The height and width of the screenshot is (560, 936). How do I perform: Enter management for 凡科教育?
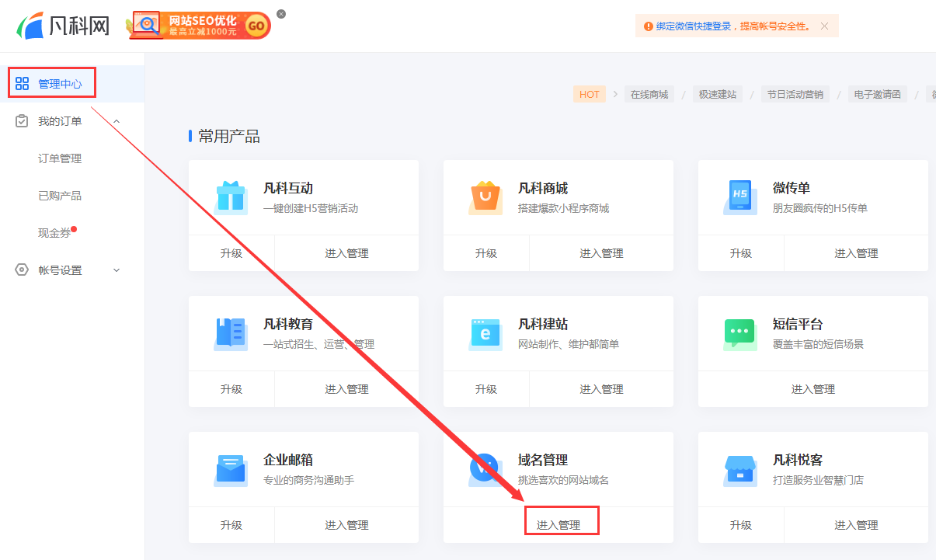[x=346, y=389]
